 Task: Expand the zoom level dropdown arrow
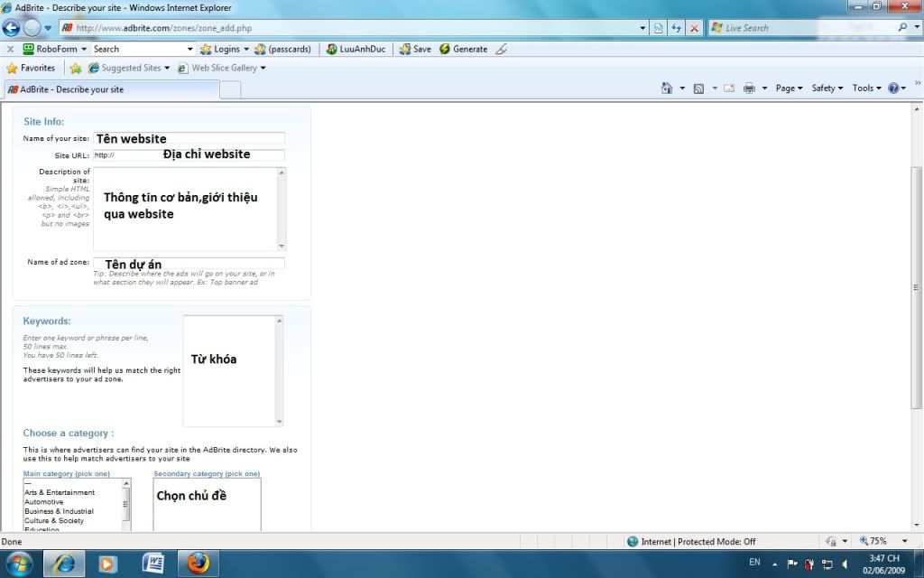[x=904, y=541]
